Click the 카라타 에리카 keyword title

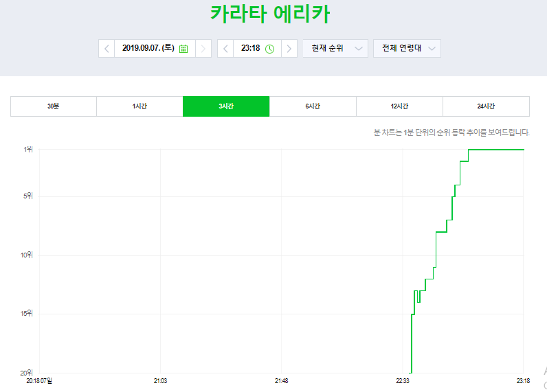coord(270,14)
